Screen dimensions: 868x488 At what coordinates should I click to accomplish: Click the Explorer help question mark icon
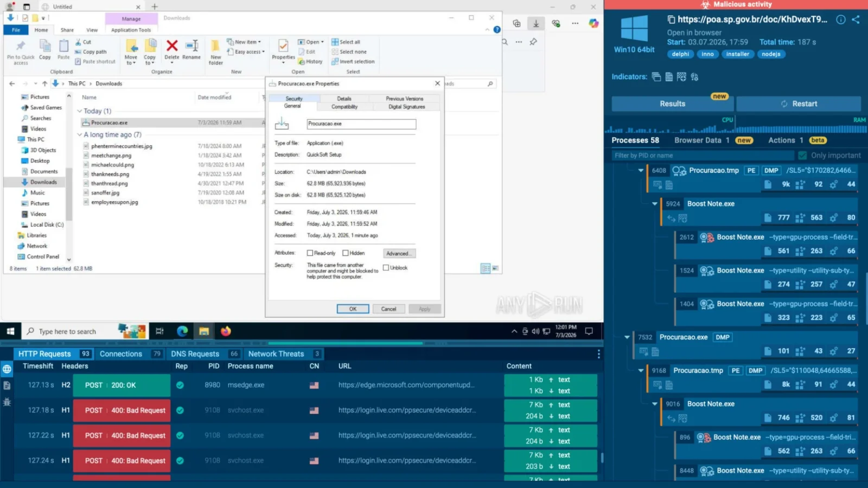point(497,30)
